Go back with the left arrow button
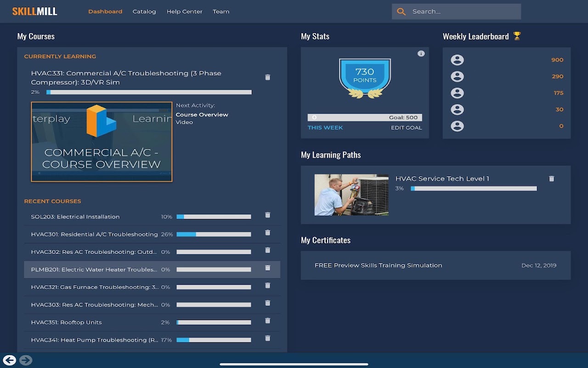The width and height of the screenshot is (588, 368). click(x=9, y=360)
